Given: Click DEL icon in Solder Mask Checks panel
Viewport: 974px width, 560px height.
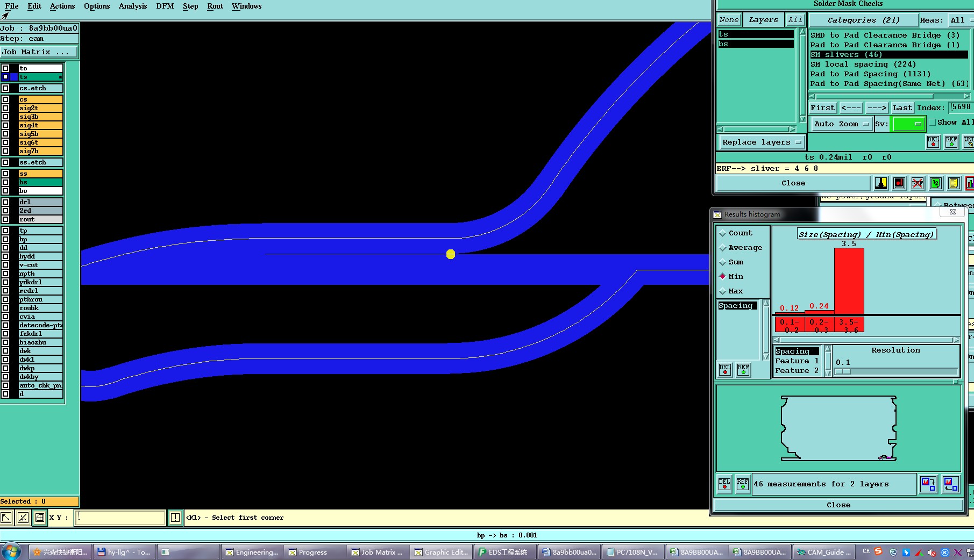Looking at the screenshot, I should click(933, 142).
